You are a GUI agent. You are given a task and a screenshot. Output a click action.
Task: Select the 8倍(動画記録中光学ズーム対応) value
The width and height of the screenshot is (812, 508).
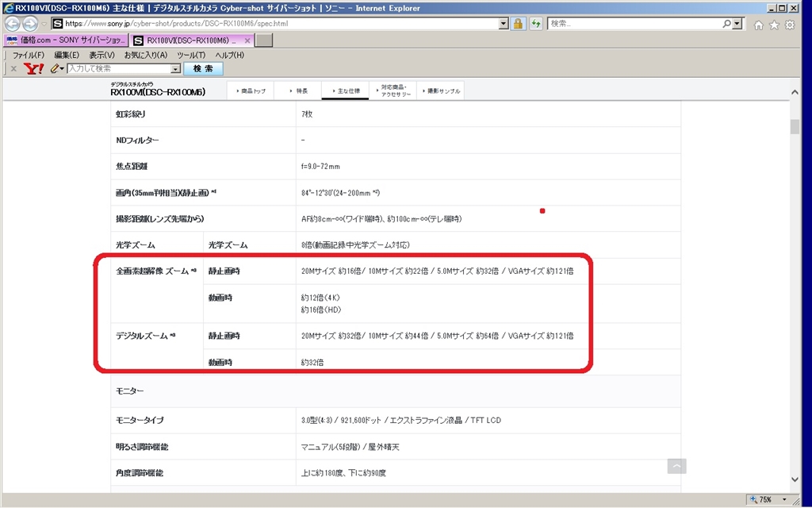[x=355, y=244]
